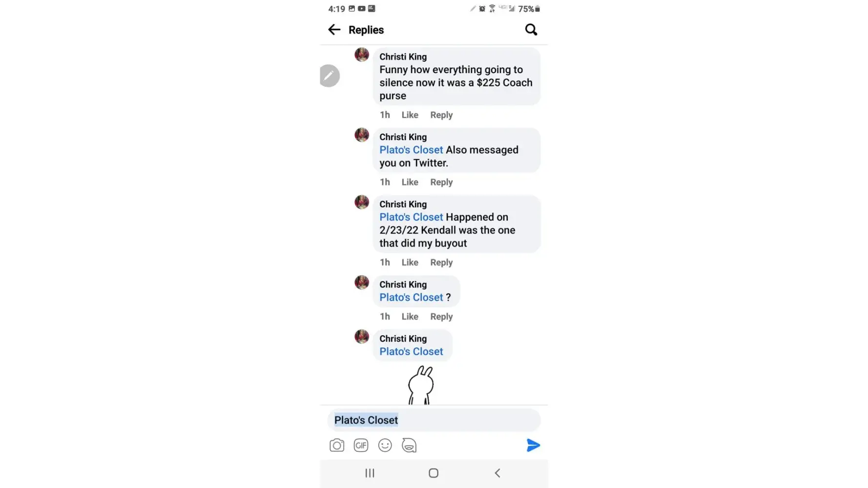The width and height of the screenshot is (868, 488).
Task: Open the GIF picker icon
Action: point(361,445)
